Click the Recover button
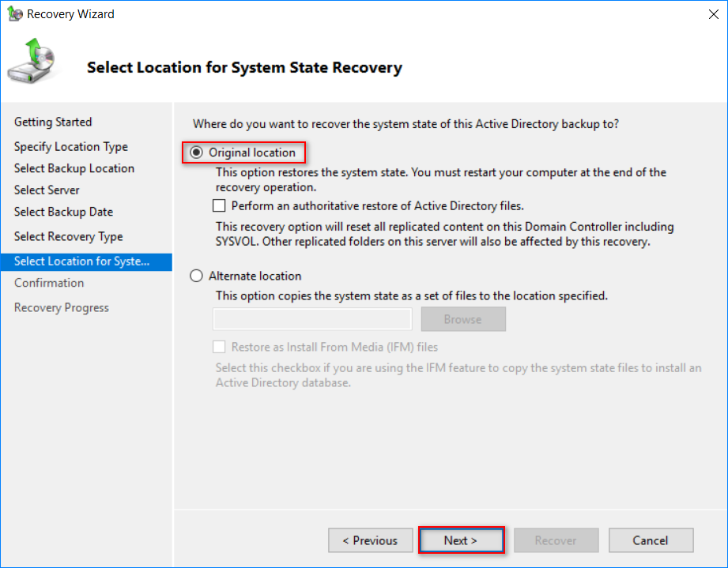728x568 pixels. 556,540
